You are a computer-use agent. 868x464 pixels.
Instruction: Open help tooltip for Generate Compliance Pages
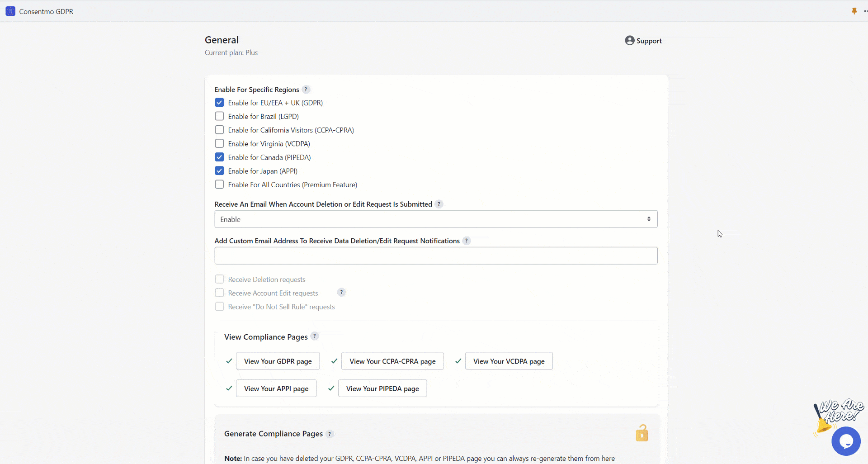point(330,434)
